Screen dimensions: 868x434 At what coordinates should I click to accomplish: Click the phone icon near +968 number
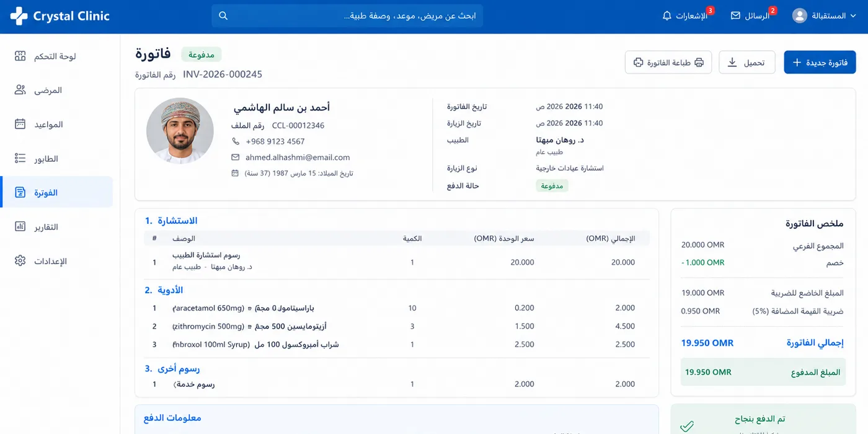tap(236, 141)
